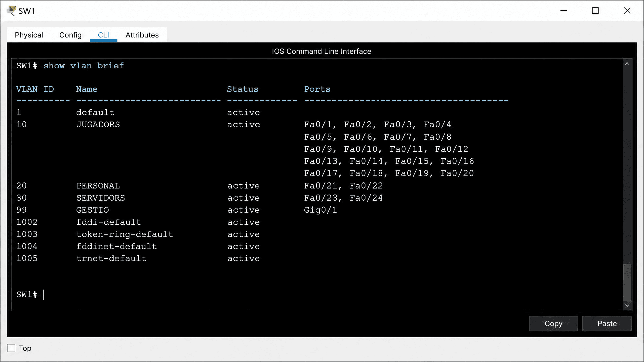Screen dimensions: 644x362
Task: Go to the Attributes tab
Action: pos(142,35)
